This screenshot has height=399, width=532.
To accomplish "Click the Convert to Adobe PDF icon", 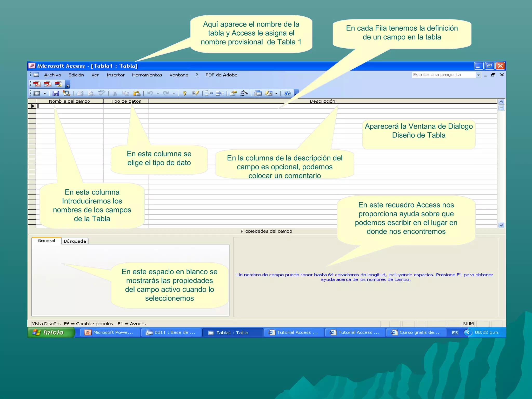I will coord(37,84).
